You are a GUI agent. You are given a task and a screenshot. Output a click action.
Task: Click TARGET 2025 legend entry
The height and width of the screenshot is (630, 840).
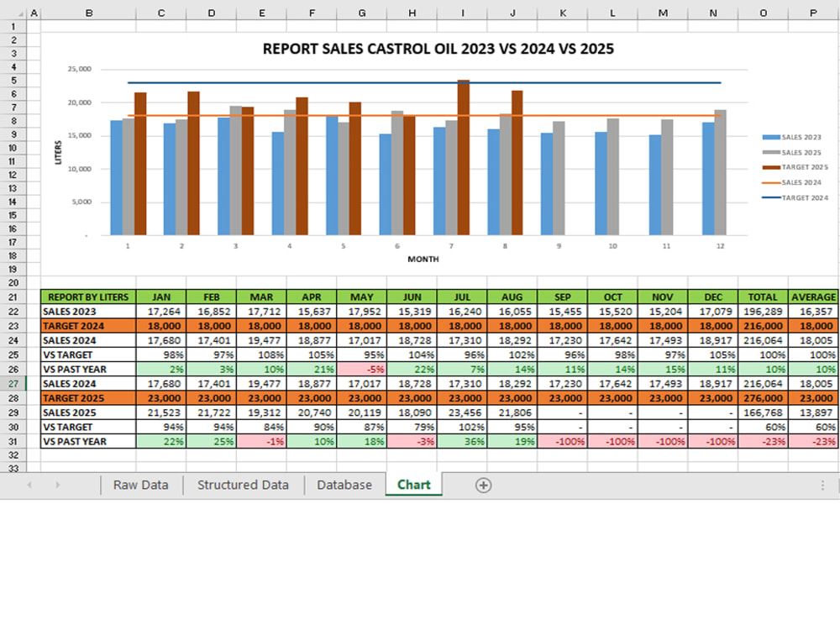[795, 167]
